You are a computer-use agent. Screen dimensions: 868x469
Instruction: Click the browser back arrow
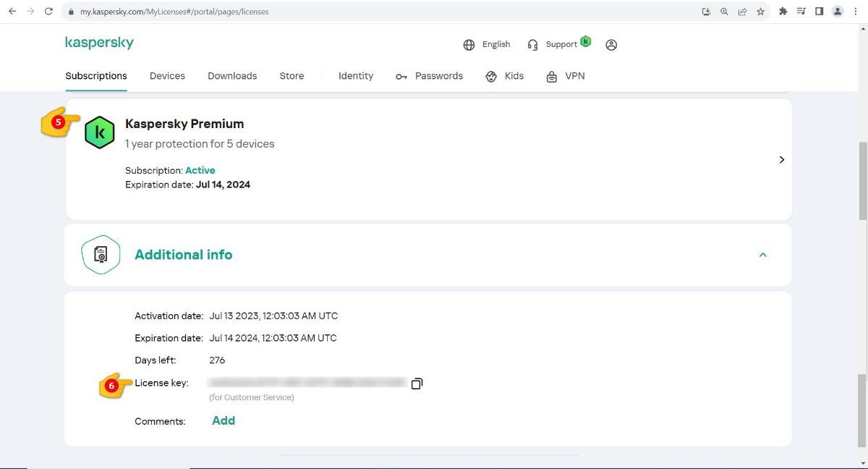point(12,12)
